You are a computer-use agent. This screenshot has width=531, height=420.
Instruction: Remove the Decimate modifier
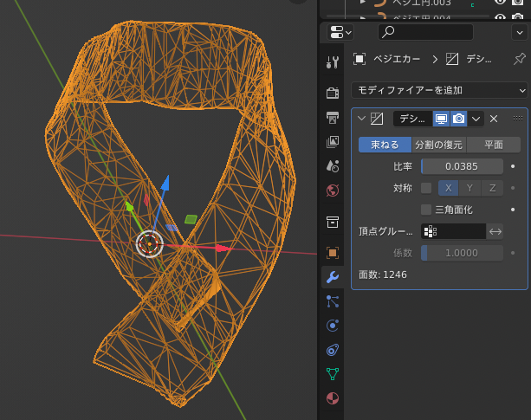(x=494, y=119)
